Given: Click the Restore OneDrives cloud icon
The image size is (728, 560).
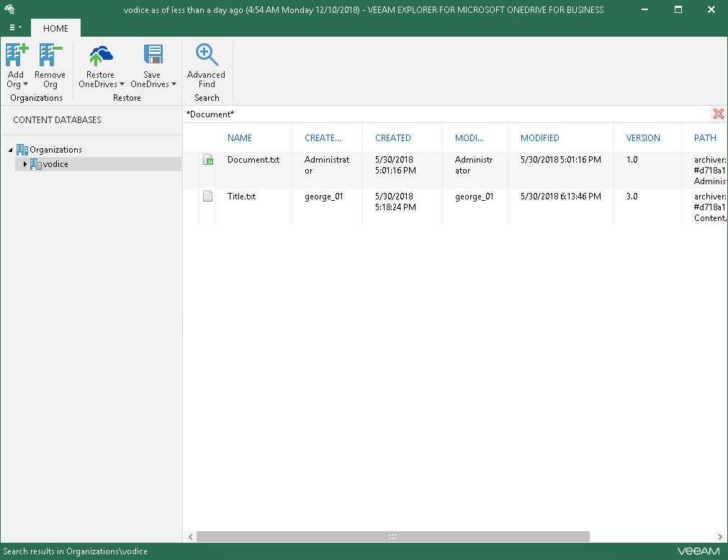Looking at the screenshot, I should coord(101,55).
